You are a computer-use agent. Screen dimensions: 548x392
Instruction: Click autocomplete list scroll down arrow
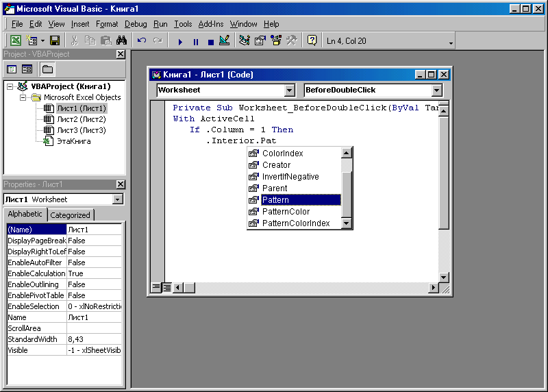(346, 223)
